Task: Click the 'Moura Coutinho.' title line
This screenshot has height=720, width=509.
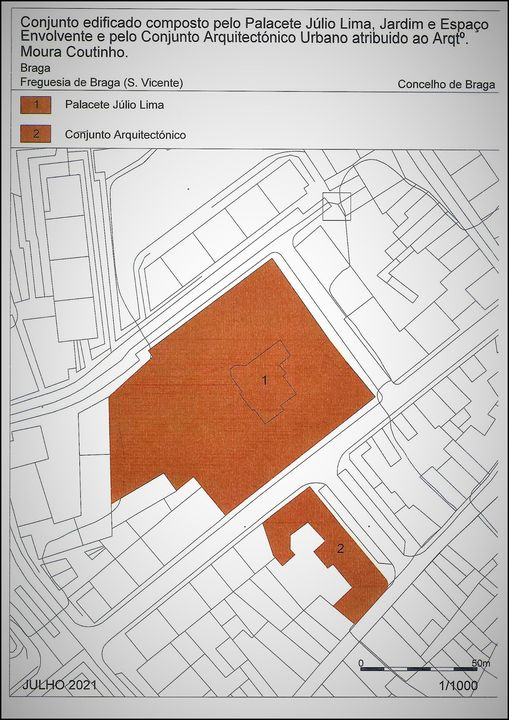Action: point(74,52)
